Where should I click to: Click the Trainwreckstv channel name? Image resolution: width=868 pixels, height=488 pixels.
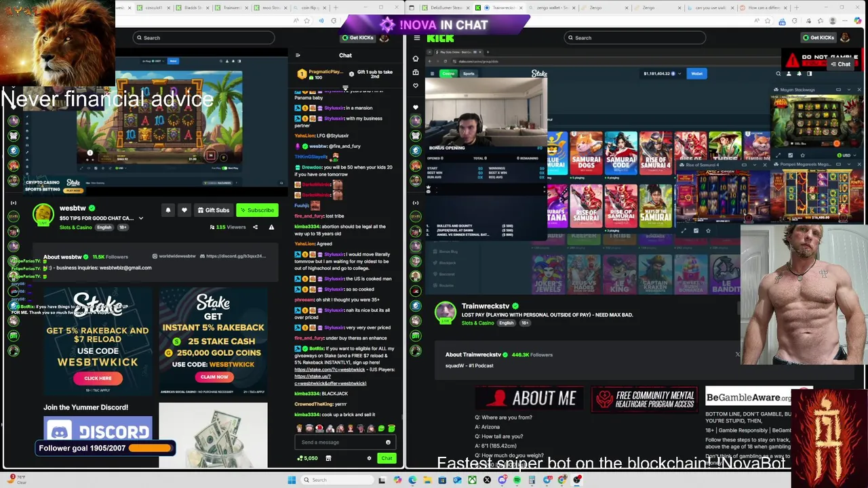486,306
